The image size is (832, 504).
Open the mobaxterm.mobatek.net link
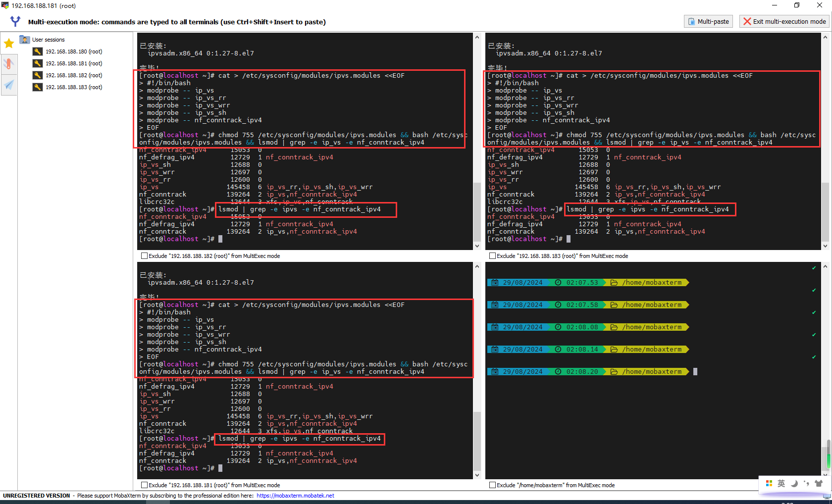295,496
